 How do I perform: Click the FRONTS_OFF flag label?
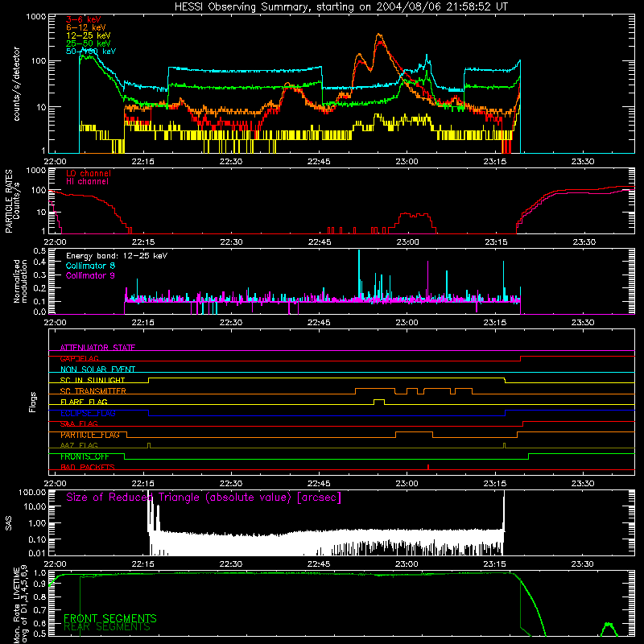(85, 456)
